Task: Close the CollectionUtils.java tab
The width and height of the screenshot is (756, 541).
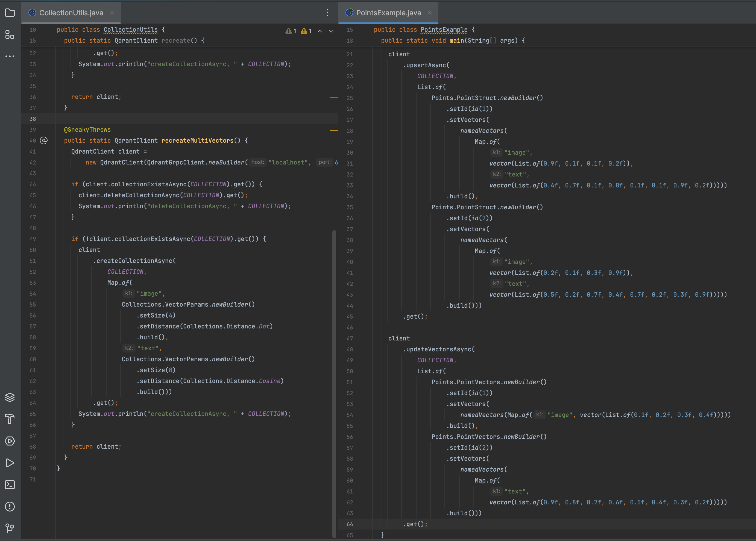Action: pos(112,13)
